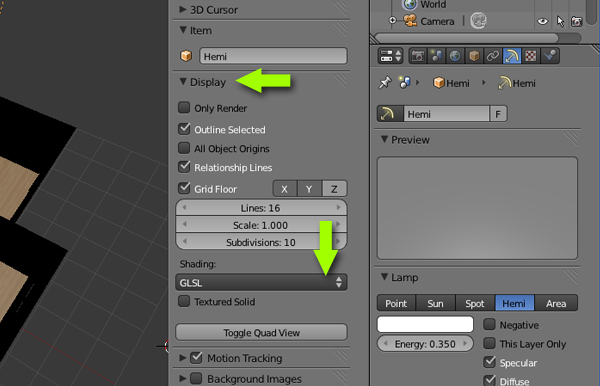Select the Spot lamp type
Screen dimensions: 600x386
(x=475, y=303)
